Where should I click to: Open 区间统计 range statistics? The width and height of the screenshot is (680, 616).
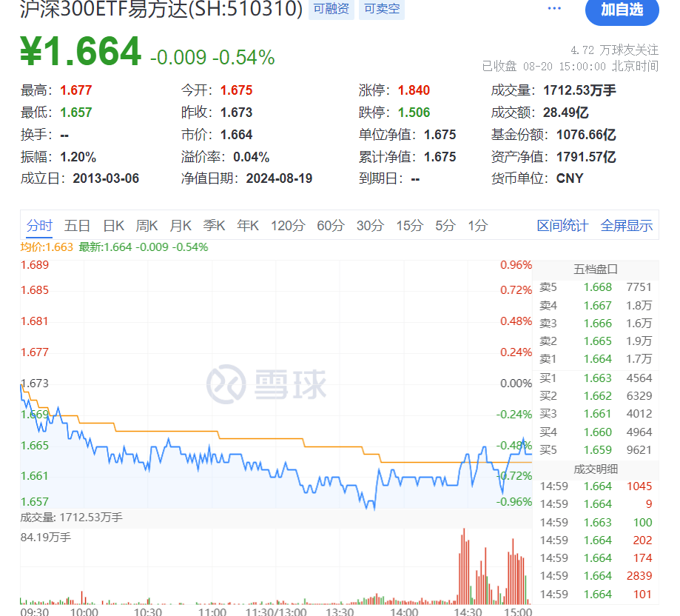click(x=562, y=226)
